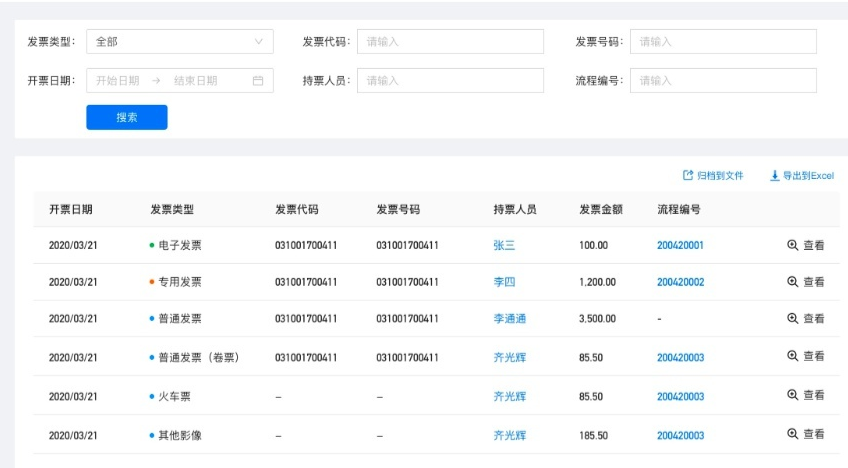Open holder link 张三
The height and width of the screenshot is (468, 848).
(x=504, y=245)
